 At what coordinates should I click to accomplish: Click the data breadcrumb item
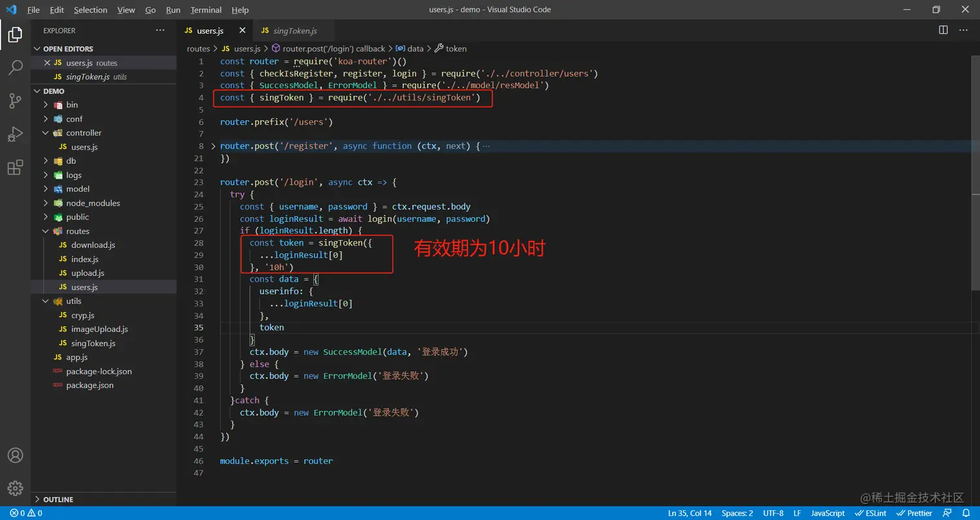[x=410, y=49]
